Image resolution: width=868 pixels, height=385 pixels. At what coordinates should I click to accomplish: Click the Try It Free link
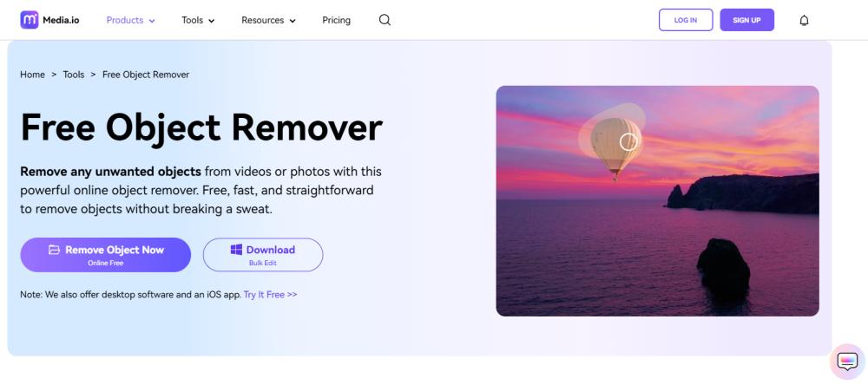click(x=270, y=294)
